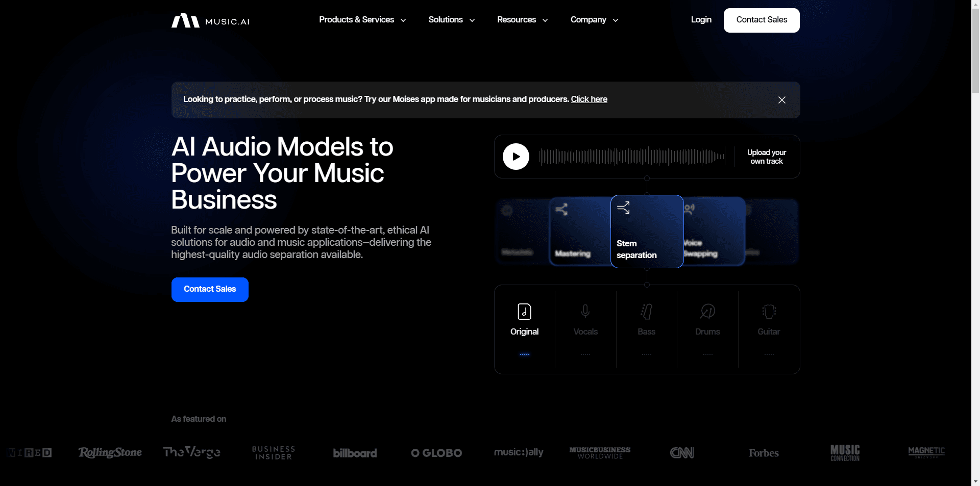
Task: Open the Rolling Stone logo
Action: [x=110, y=452]
